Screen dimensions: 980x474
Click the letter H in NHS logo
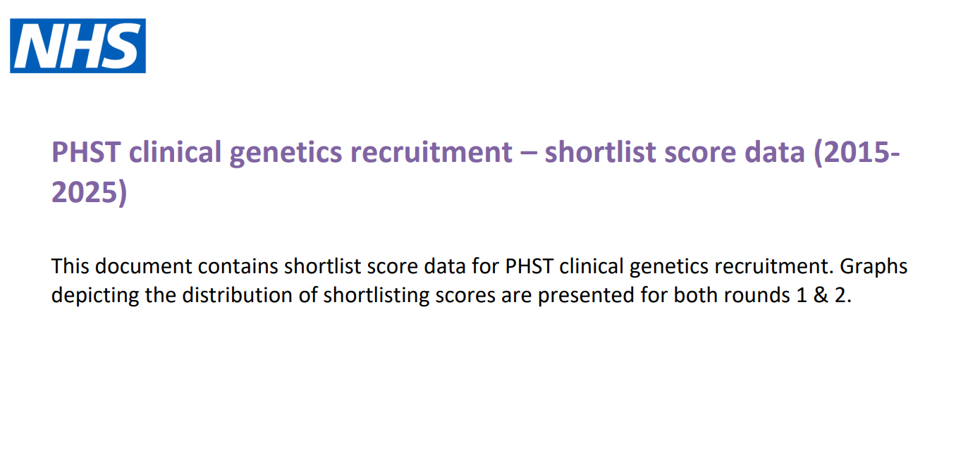click(x=83, y=46)
